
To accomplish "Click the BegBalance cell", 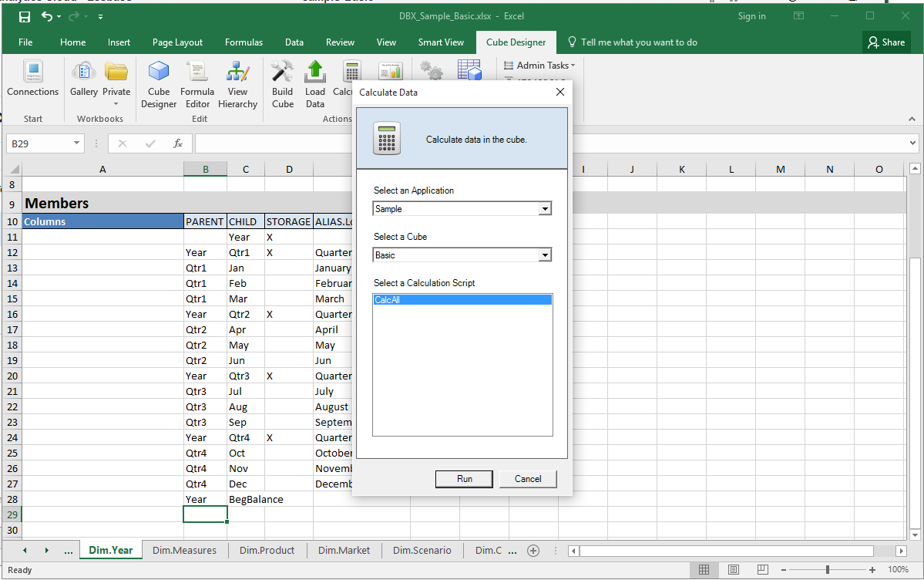I will (246, 499).
